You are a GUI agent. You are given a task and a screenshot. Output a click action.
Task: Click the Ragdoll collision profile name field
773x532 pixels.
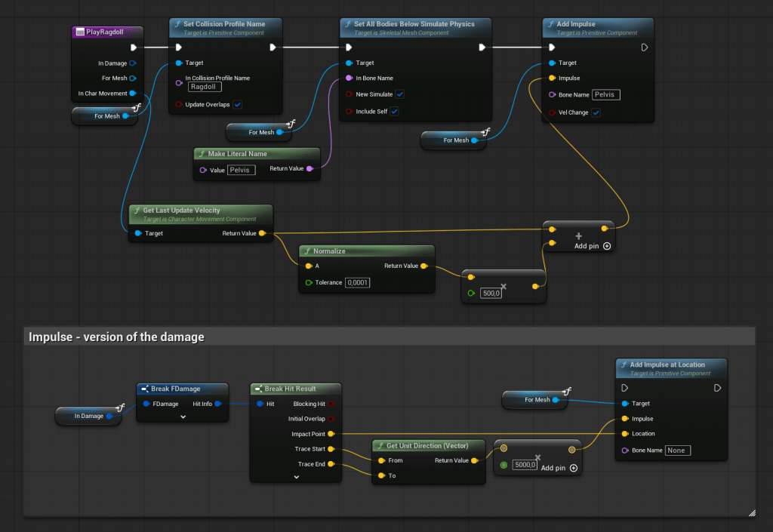204,87
